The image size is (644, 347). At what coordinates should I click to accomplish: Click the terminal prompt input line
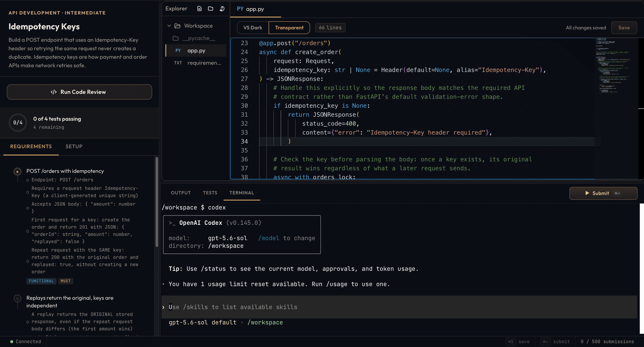click(x=399, y=307)
